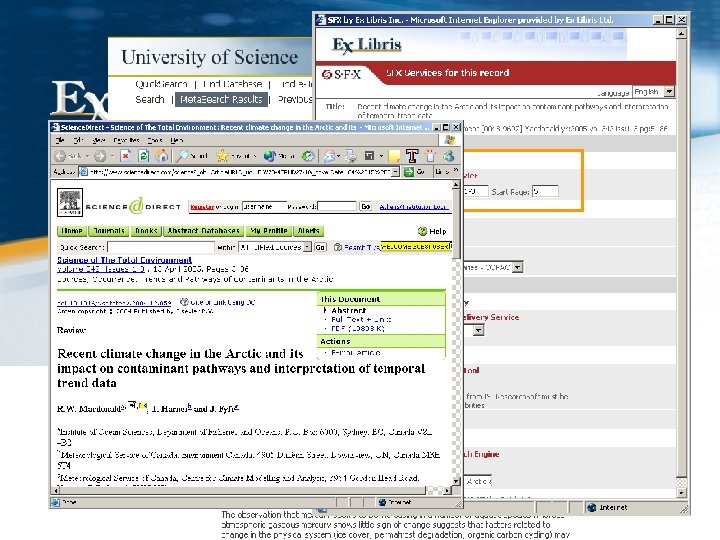The image size is (720, 540).
Task: Open the Edit menu
Action: (78, 140)
